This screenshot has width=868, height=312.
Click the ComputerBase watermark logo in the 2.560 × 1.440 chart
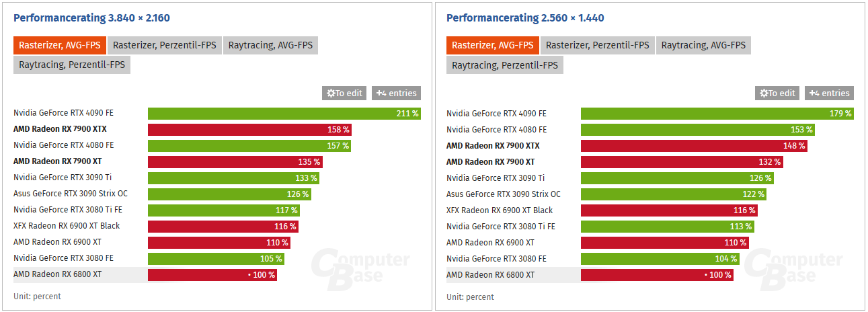pos(795,268)
